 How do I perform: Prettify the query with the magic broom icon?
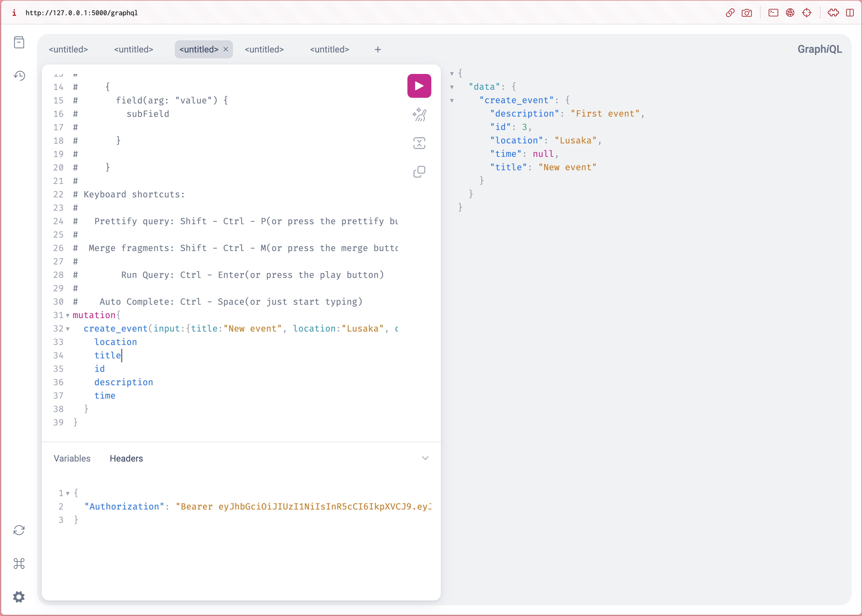pos(419,114)
